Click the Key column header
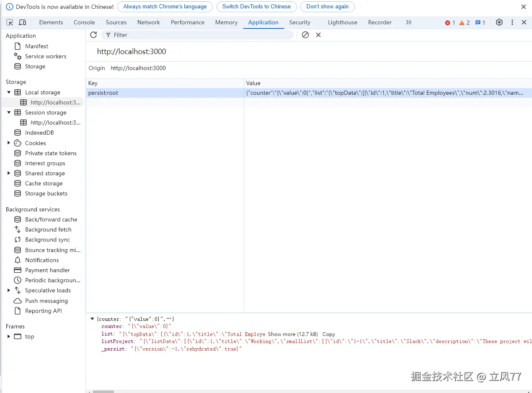532x393 pixels. (x=165, y=83)
